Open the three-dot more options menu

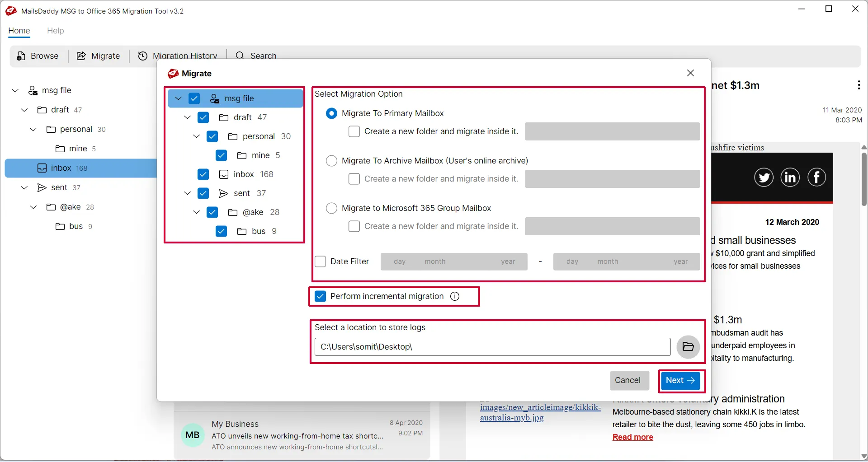tap(859, 85)
